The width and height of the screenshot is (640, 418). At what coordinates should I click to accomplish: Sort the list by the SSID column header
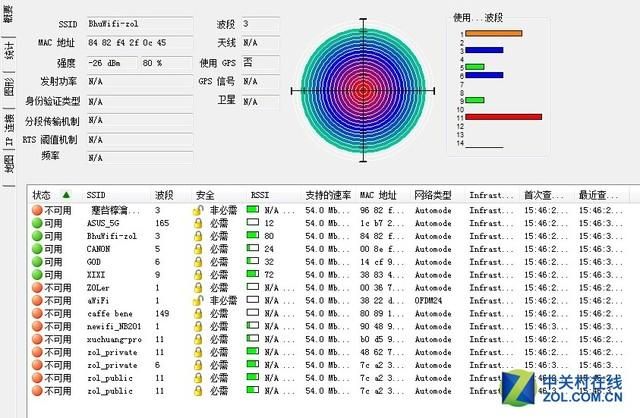click(96, 195)
